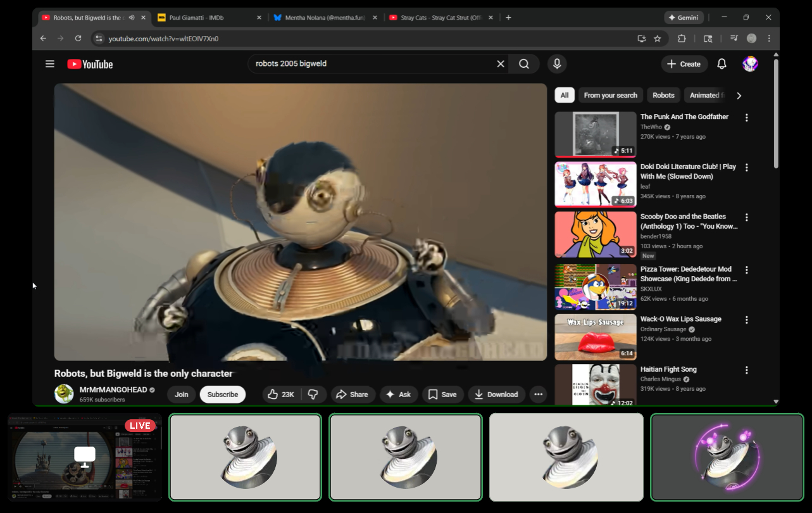Open the notifications bell

[x=721, y=64]
